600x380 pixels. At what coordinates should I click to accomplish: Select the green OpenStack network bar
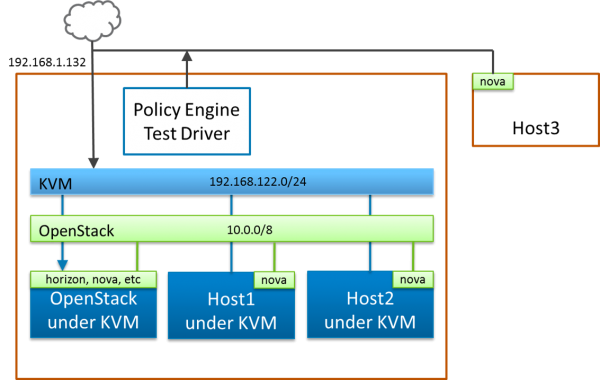point(232,229)
